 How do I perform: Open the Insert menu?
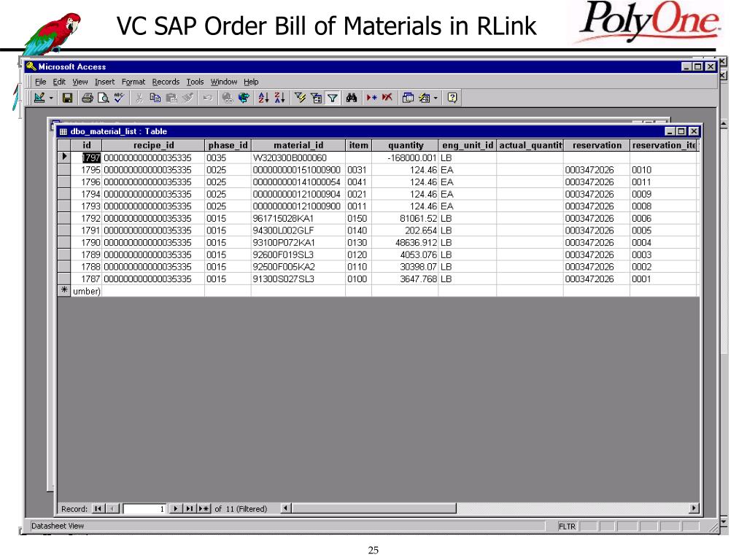tap(104, 82)
